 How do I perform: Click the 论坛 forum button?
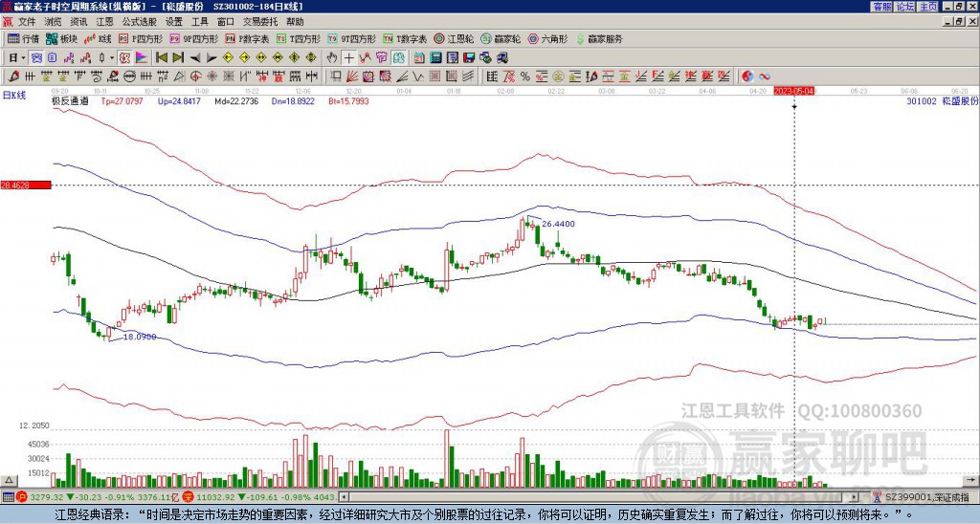(905, 6)
